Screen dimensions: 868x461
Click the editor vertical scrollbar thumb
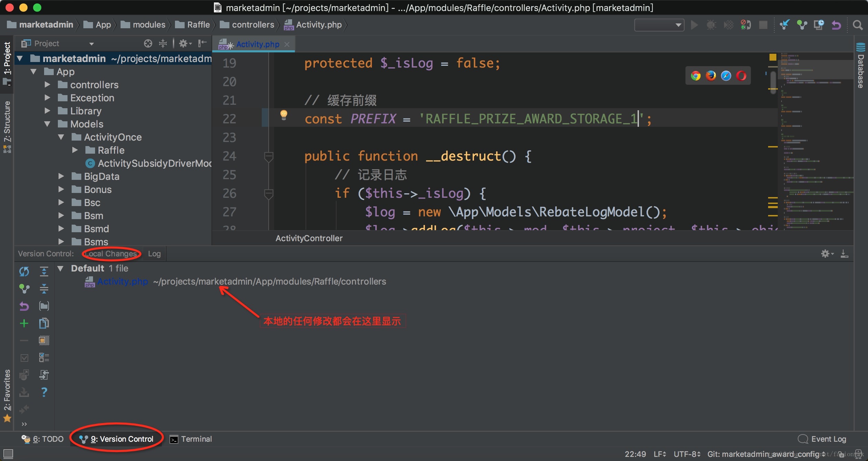[773, 80]
